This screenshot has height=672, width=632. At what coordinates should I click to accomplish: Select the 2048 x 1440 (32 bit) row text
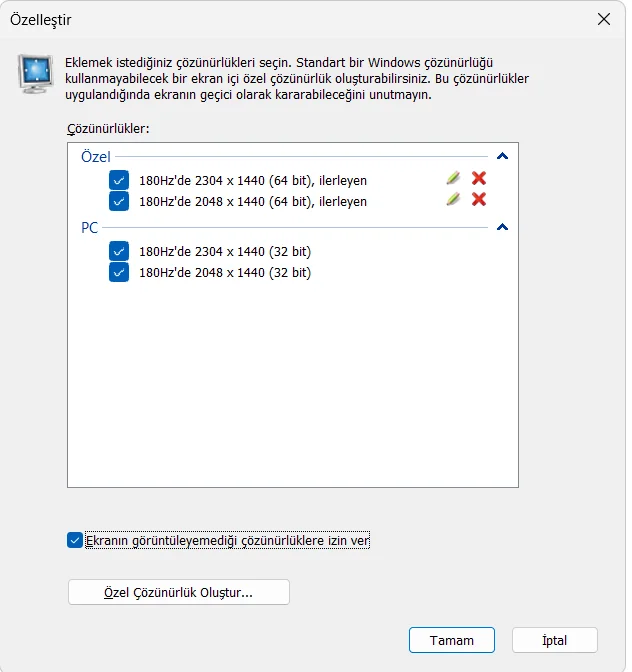click(x=224, y=272)
